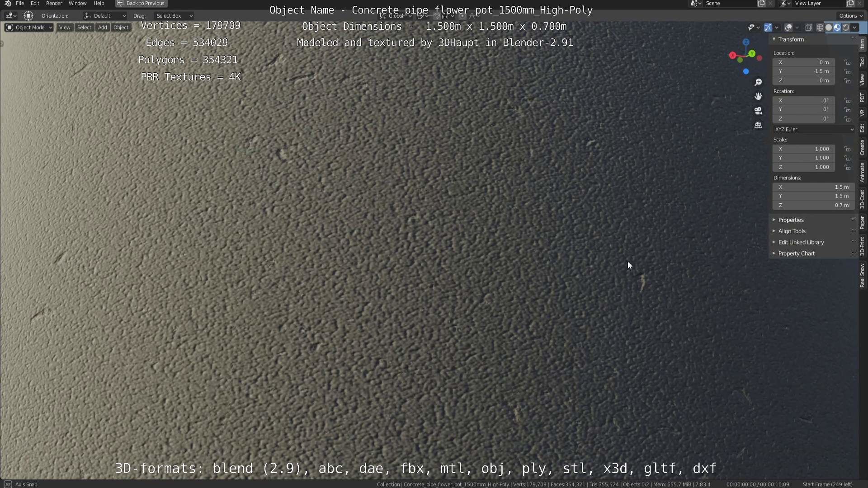Click the zoom view magnifier icon
Screen dimensions: 868x488
coord(758,82)
